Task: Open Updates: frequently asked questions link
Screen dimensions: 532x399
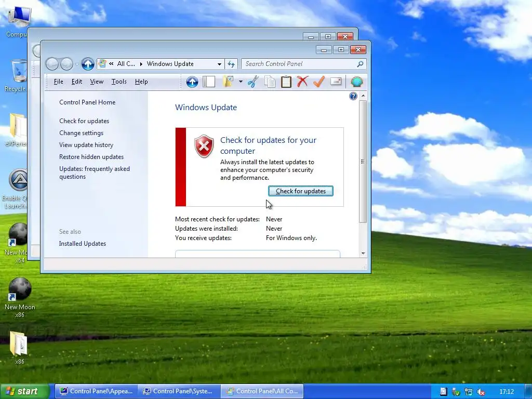Action: tap(95, 172)
